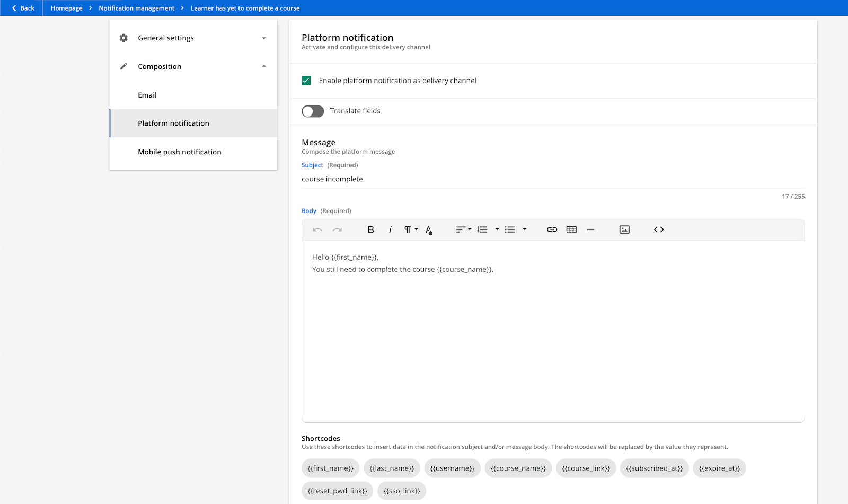Open Mobile push notification settings
848x504 pixels.
(x=179, y=152)
